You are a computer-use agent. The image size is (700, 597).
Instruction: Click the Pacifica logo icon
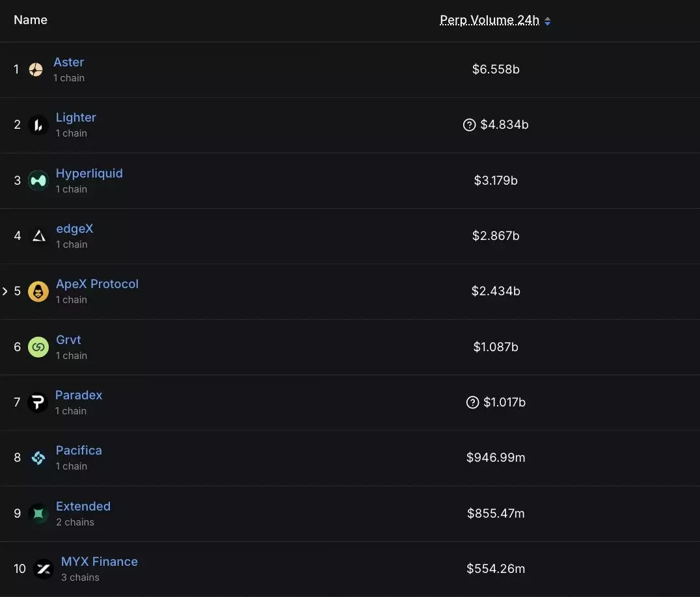[x=38, y=458]
